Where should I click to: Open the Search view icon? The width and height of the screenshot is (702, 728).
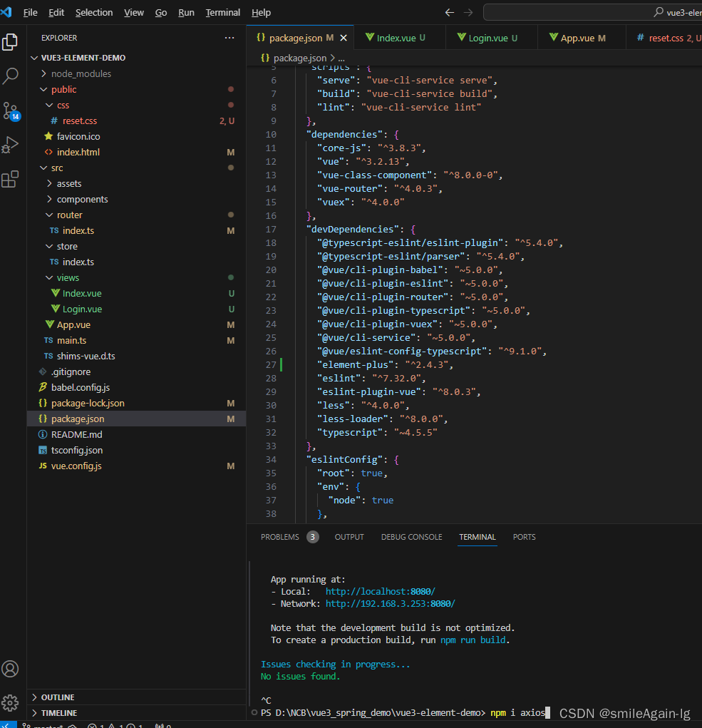[11, 76]
